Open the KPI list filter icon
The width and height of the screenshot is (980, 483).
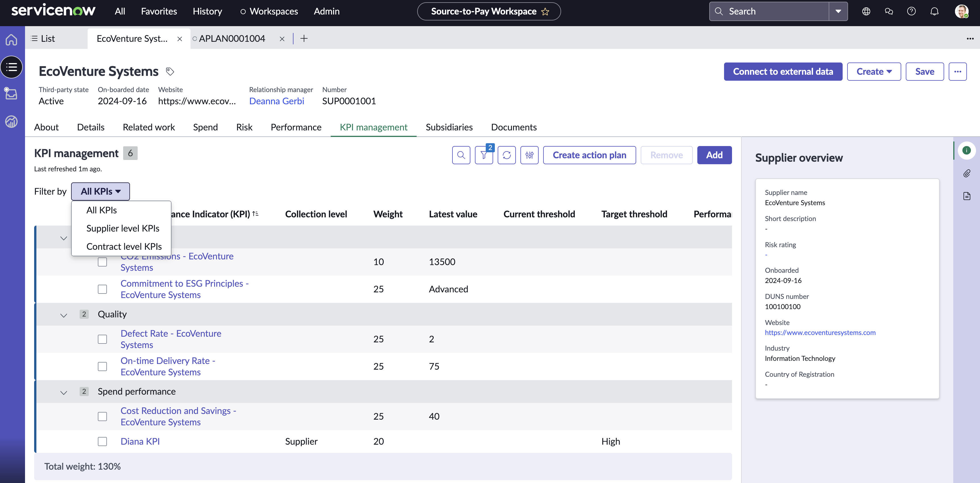coord(484,155)
